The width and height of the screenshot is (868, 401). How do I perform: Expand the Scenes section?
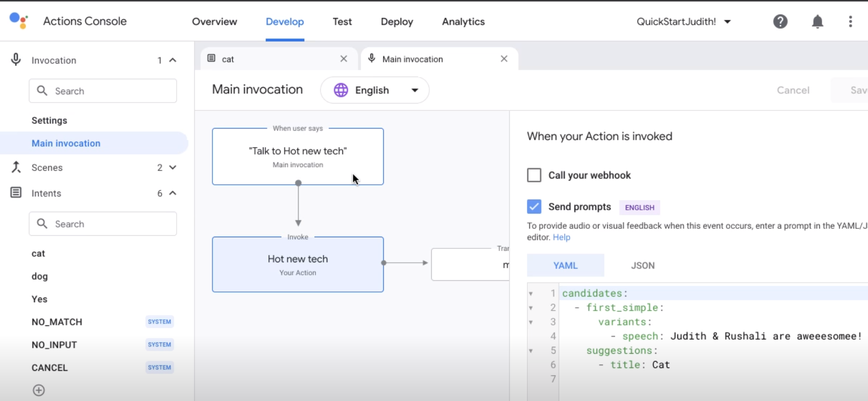pos(173,168)
